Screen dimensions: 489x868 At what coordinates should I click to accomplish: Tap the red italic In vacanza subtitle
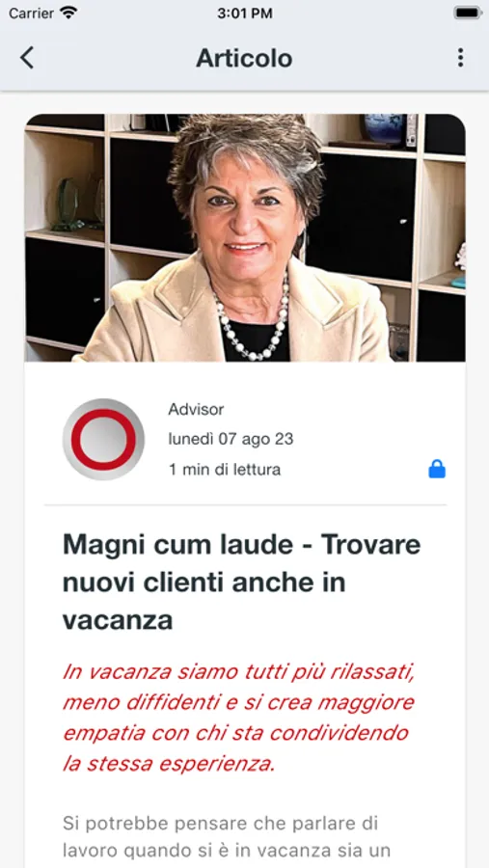[x=238, y=718]
